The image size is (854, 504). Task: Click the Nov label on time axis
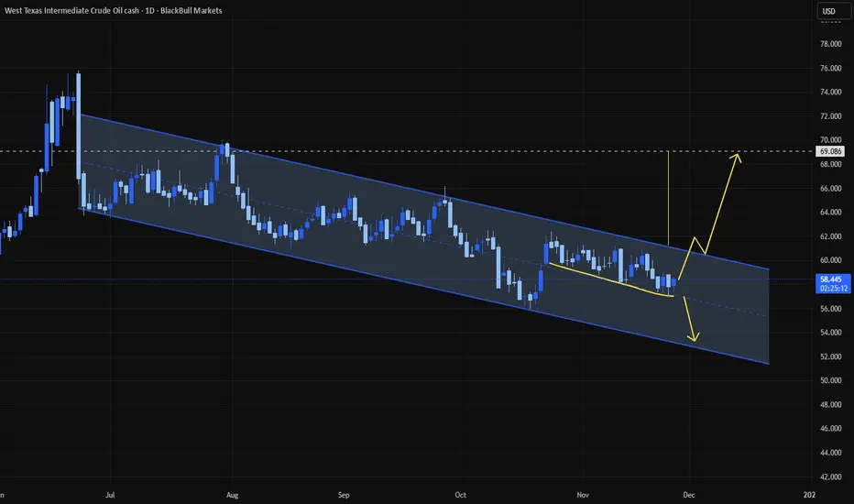tap(583, 495)
